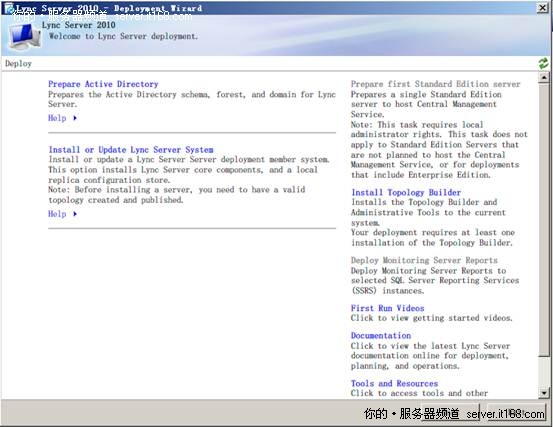Click the Lync Server computer logo icon
The width and height of the screenshot is (553, 427).
(x=25, y=37)
